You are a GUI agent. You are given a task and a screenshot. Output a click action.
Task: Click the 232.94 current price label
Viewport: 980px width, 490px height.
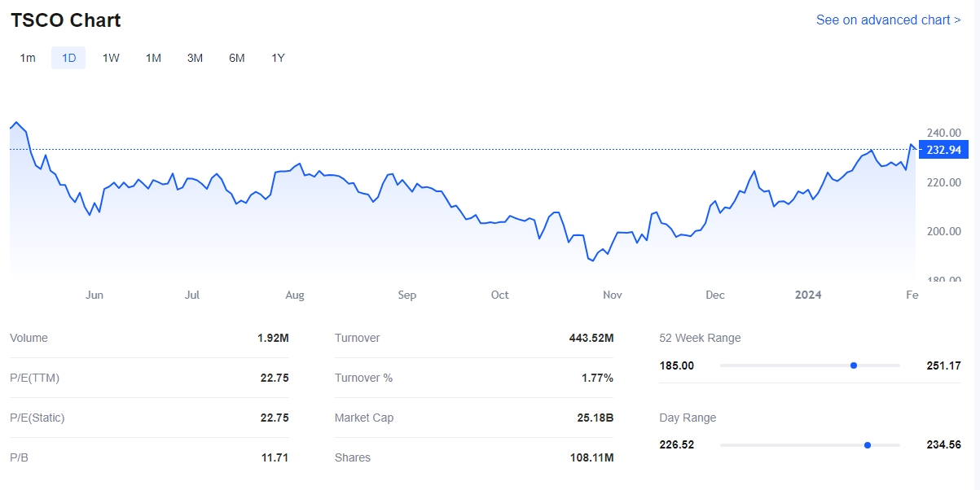[943, 150]
